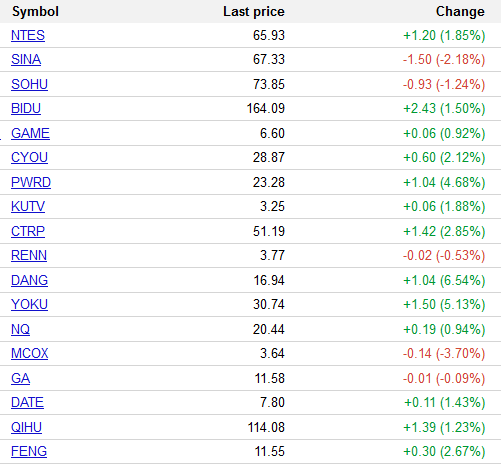501x464 pixels.
Task: Click the SOHU symbol link
Action: coord(29,84)
